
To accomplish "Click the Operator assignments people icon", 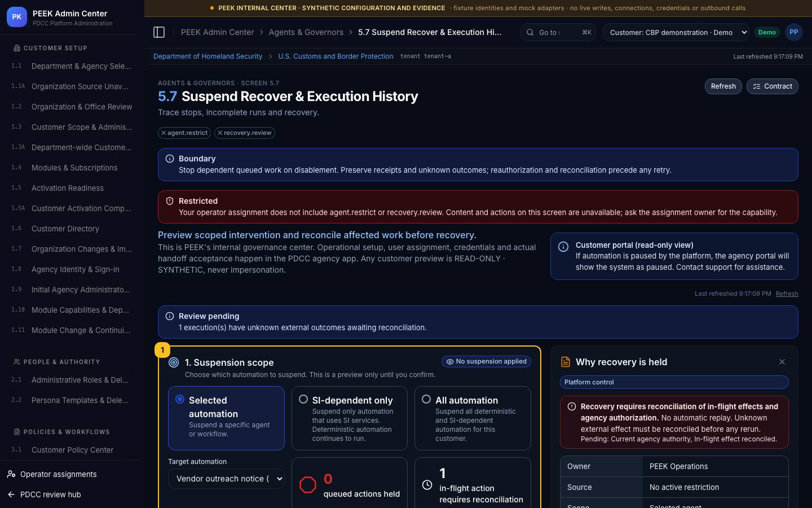I will (11, 474).
